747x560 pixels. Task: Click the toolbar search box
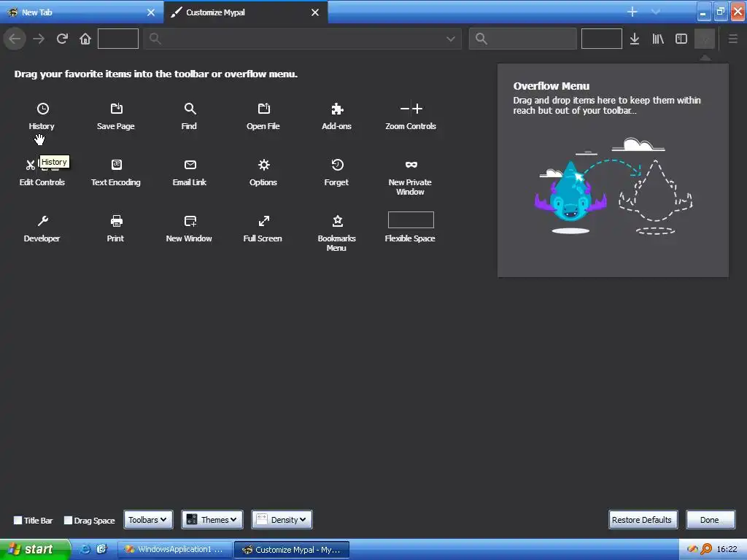tap(522, 39)
